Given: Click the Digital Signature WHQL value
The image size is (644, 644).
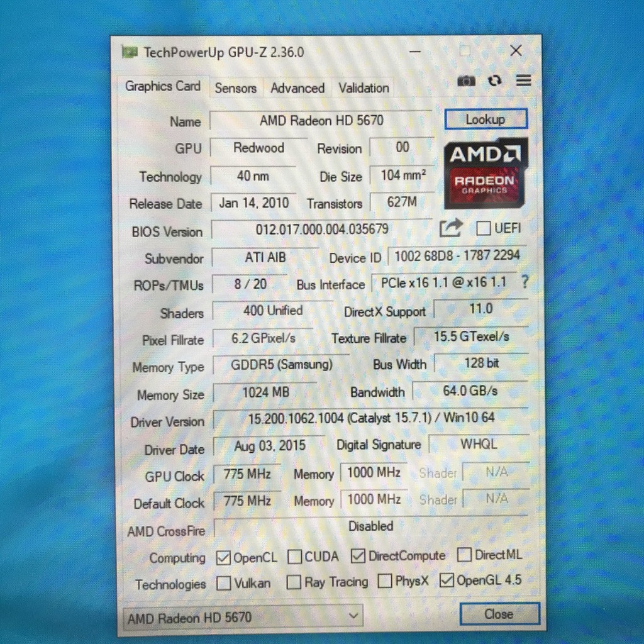Looking at the screenshot, I should click(x=479, y=444).
